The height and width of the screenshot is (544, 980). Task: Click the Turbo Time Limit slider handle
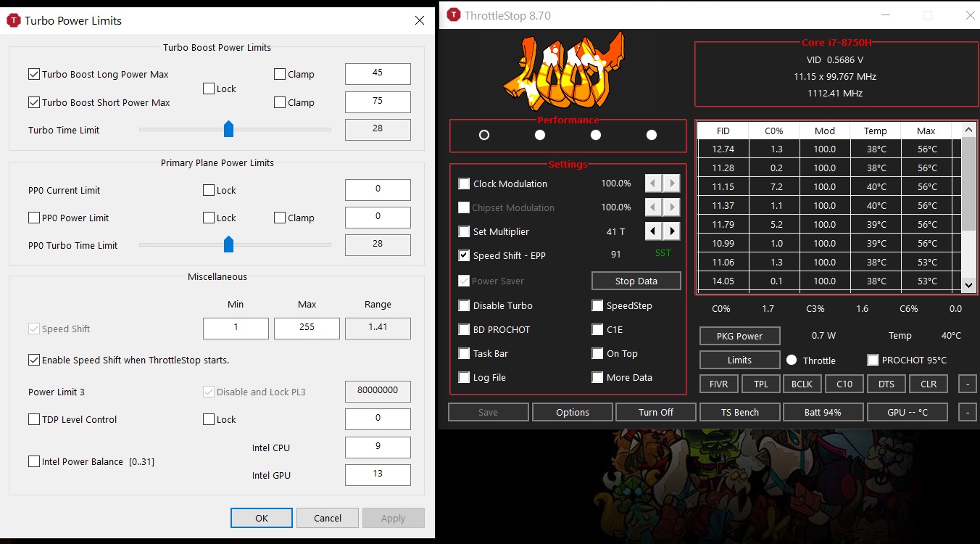click(229, 129)
